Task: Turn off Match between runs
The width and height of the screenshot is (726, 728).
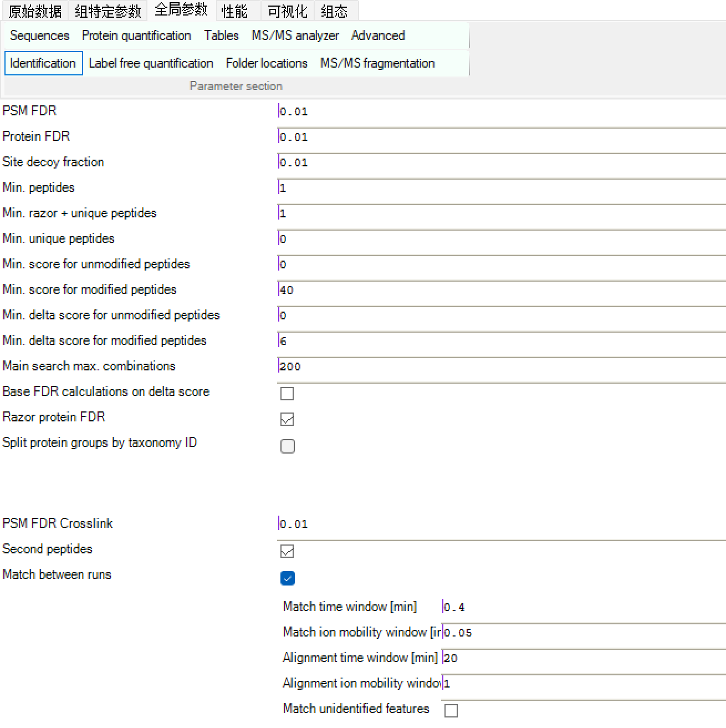Action: tap(287, 578)
